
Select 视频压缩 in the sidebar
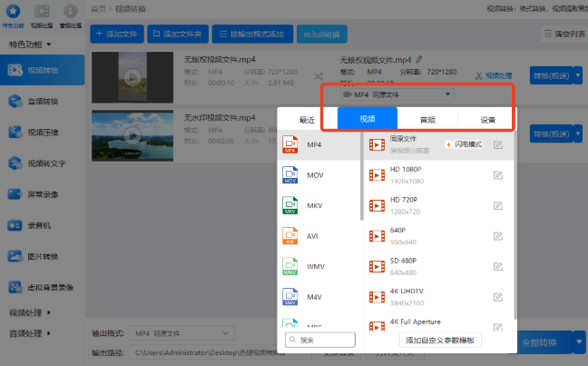[x=43, y=133]
